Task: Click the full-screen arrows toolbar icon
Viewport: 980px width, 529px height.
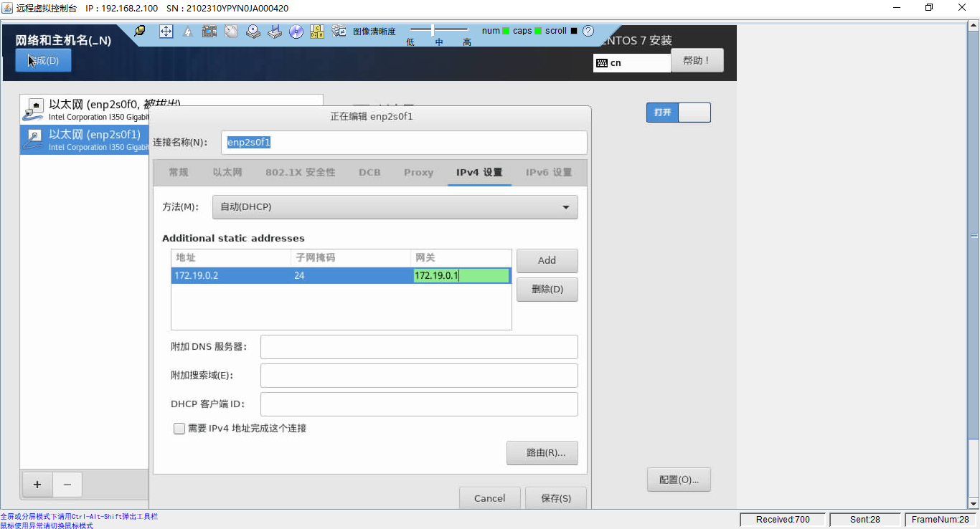Action: click(166, 32)
